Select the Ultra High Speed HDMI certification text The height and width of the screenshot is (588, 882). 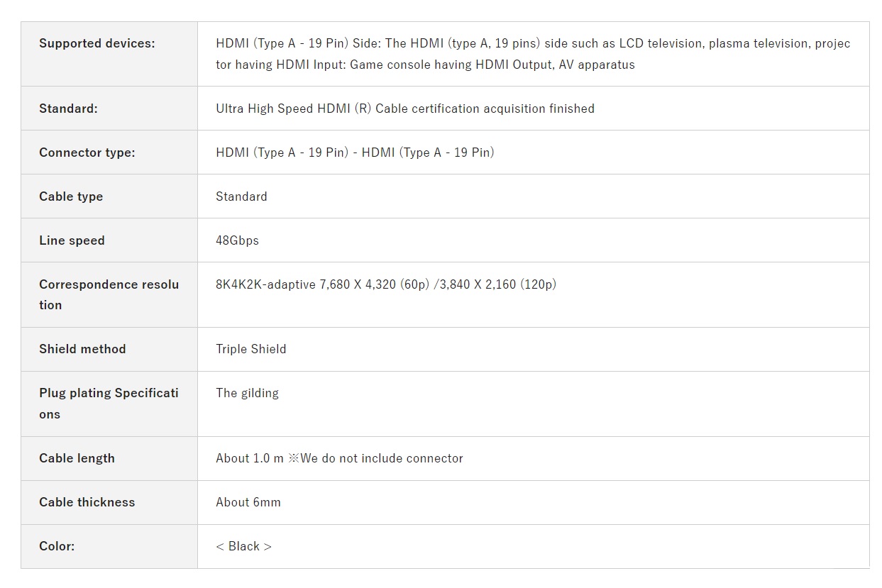(x=405, y=109)
